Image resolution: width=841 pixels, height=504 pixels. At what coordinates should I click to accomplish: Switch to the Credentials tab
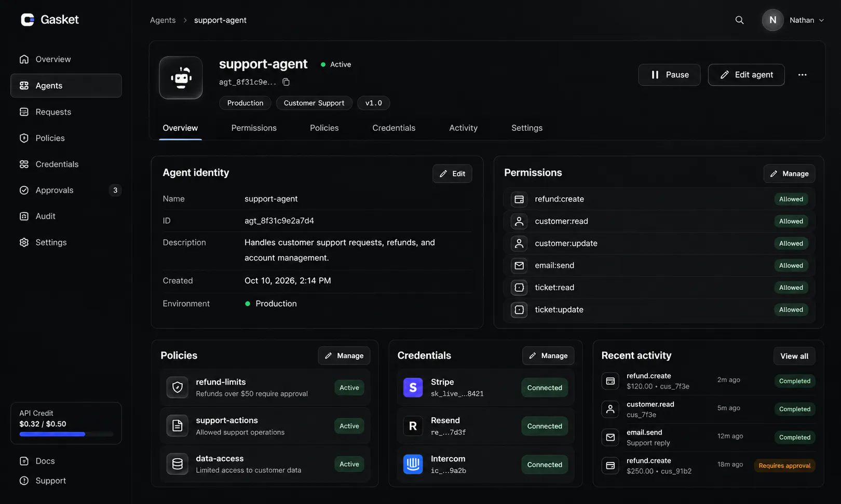(394, 128)
